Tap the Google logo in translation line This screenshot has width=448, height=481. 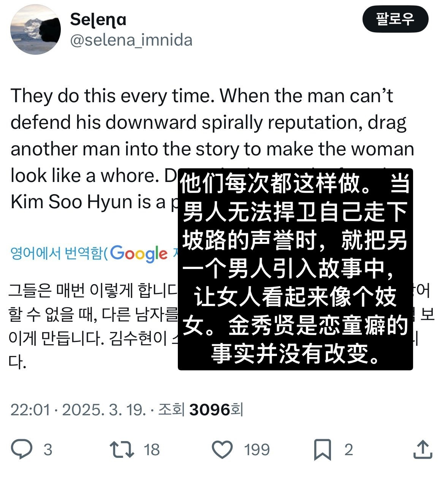(x=139, y=253)
